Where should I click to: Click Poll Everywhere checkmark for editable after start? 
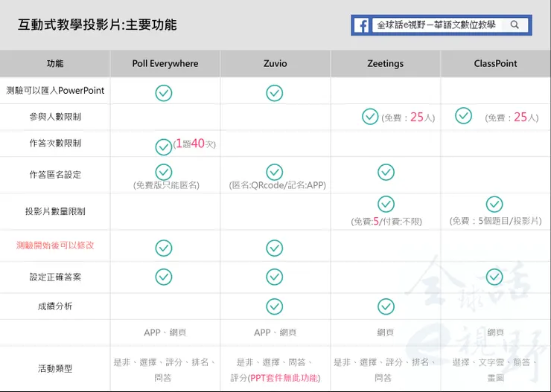pos(164,248)
